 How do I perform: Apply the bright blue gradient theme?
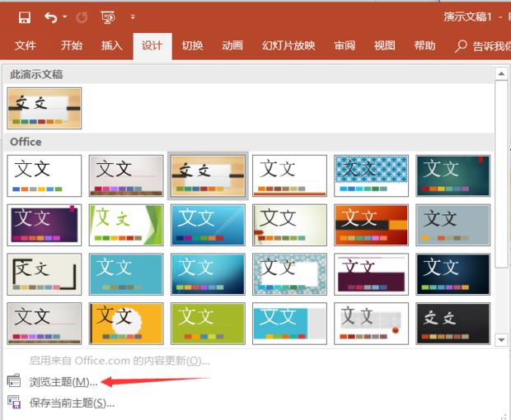[x=208, y=225]
